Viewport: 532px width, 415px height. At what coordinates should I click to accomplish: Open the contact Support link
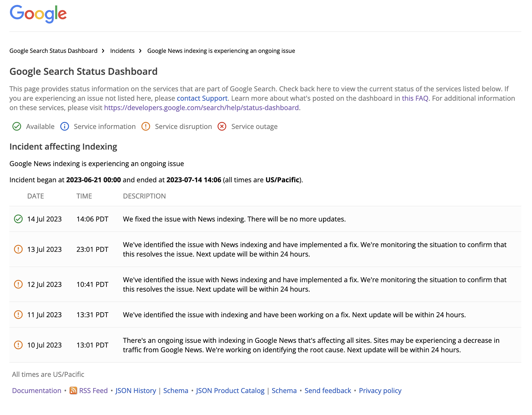[x=202, y=98]
